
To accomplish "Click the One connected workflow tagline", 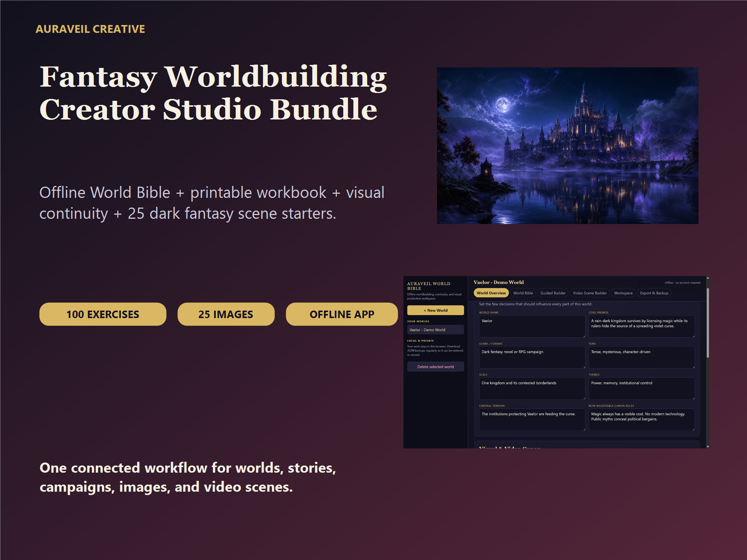I will point(188,477).
